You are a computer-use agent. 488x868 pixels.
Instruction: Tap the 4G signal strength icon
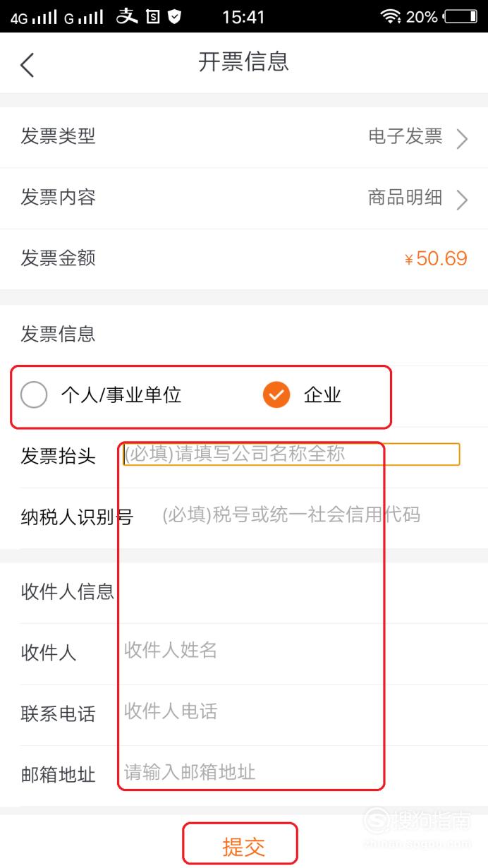pos(34,17)
